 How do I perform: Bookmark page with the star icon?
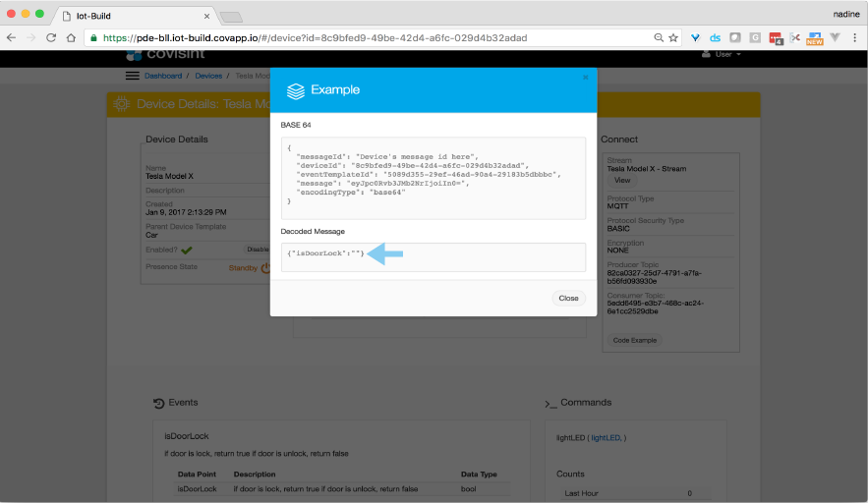[x=673, y=38]
